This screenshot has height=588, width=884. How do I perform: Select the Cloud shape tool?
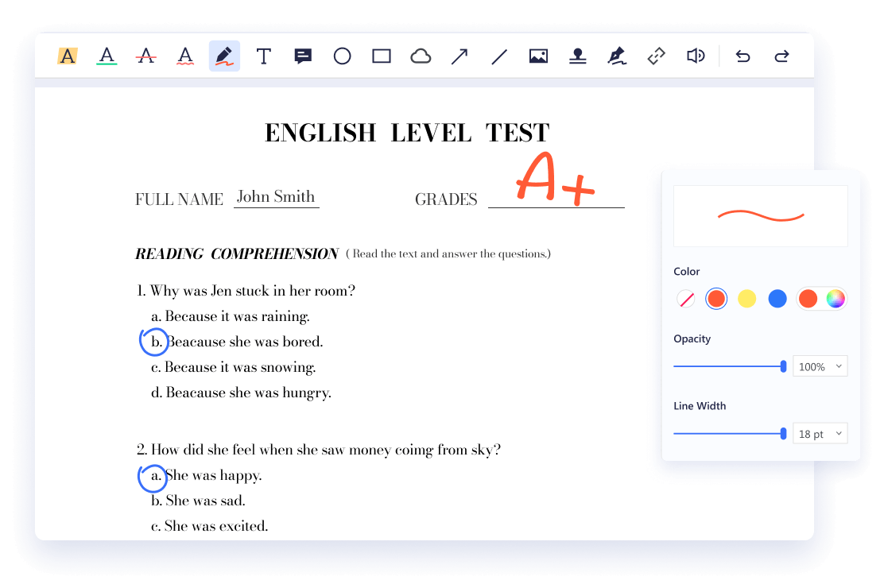[x=421, y=56]
